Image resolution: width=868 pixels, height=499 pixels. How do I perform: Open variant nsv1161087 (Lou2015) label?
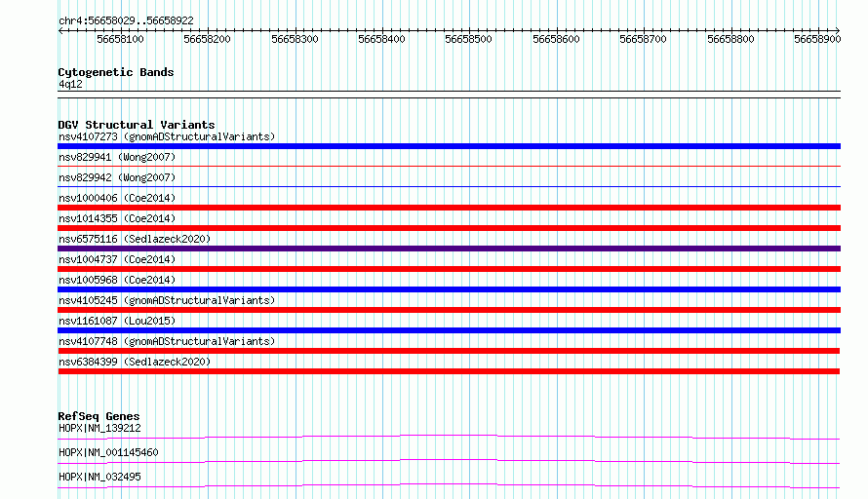[x=117, y=321]
